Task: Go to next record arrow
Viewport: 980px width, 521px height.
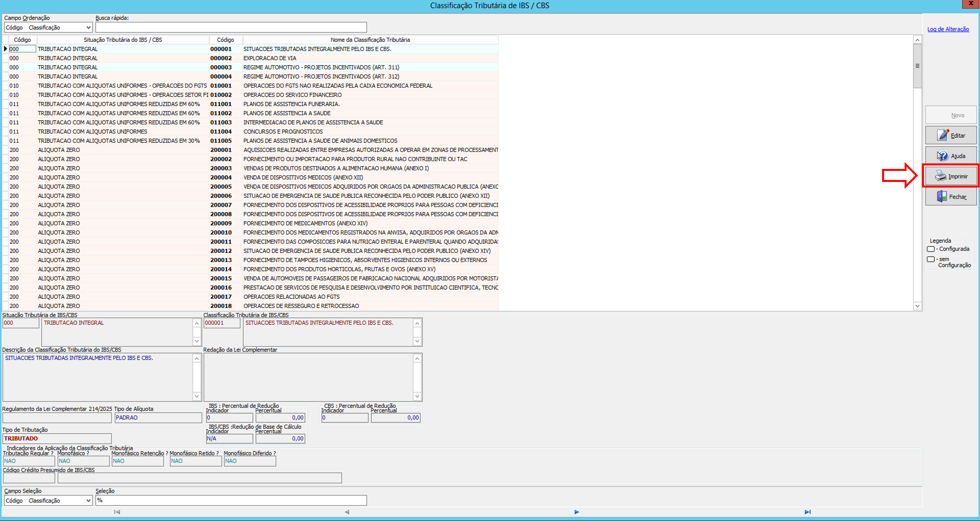Action: pos(576,512)
